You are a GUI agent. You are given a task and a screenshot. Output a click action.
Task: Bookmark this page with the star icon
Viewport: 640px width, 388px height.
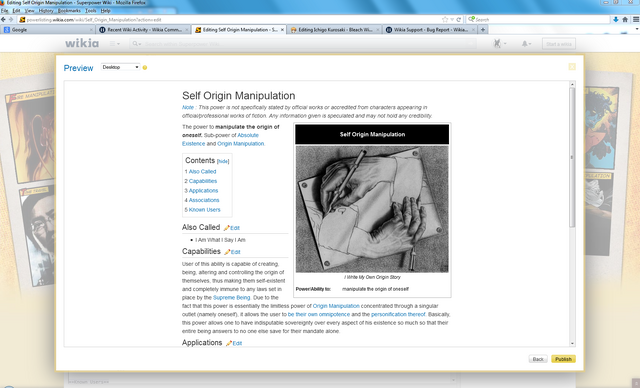[445, 19]
